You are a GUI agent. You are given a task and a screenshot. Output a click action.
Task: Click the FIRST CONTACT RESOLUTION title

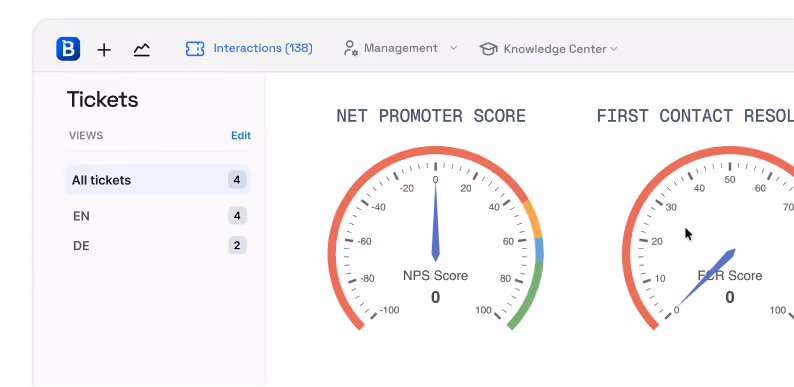695,116
